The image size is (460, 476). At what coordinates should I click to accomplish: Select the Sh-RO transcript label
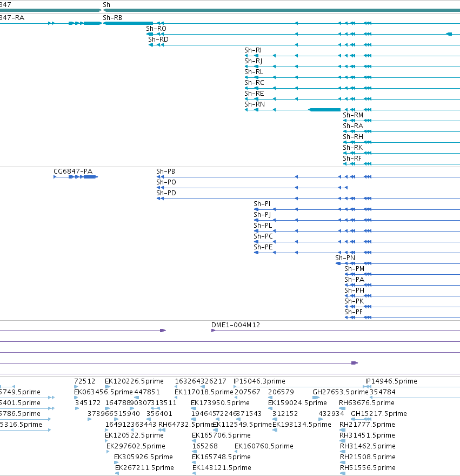pos(156,29)
